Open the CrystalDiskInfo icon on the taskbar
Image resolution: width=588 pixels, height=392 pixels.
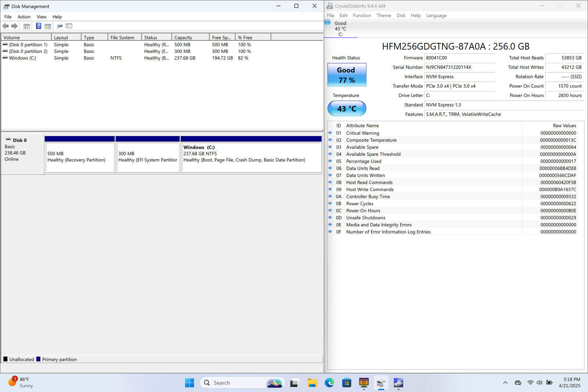[398, 383]
